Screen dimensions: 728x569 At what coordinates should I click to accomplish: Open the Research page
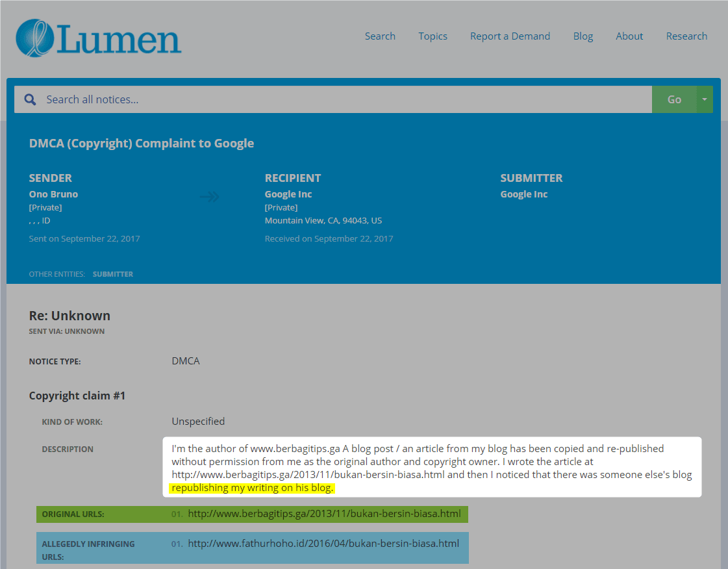point(686,36)
